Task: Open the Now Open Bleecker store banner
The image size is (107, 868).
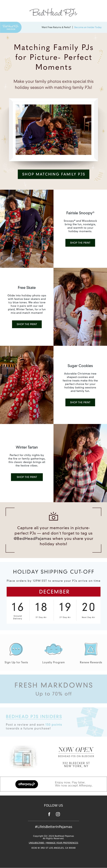Action: pos(53,757)
